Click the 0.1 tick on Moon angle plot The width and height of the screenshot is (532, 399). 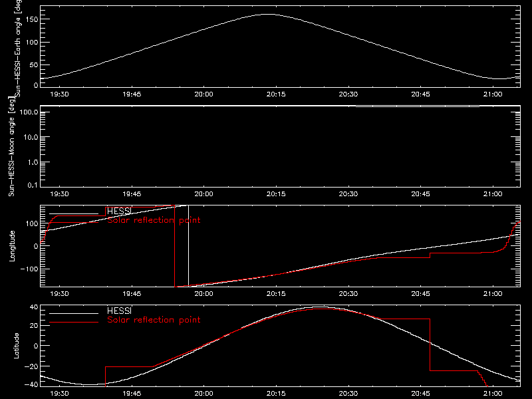click(33, 185)
